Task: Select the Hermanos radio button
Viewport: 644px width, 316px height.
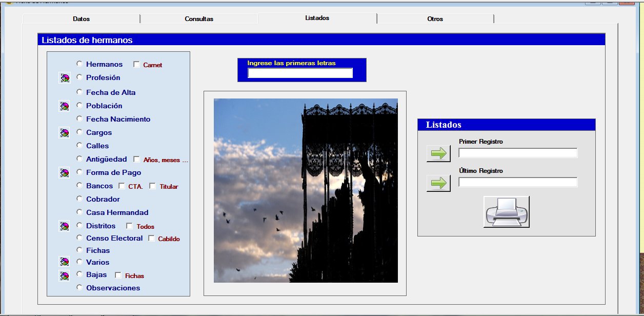Action: pos(79,64)
